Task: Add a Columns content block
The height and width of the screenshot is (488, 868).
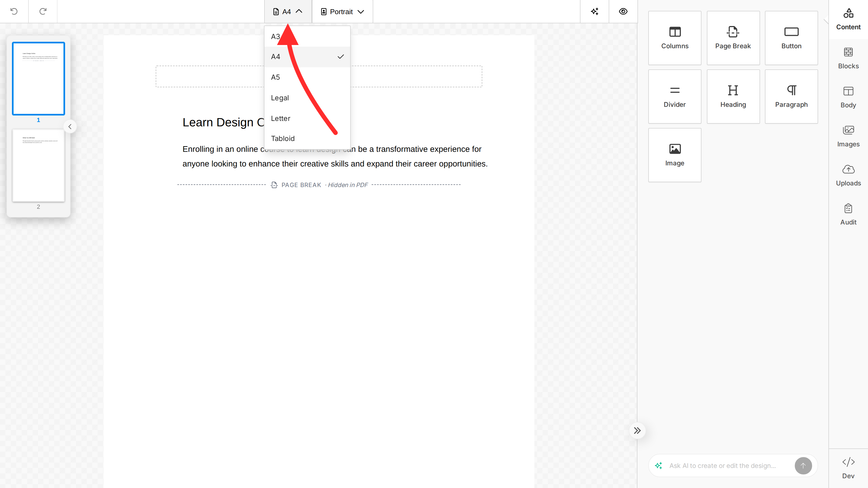Action: (675, 38)
